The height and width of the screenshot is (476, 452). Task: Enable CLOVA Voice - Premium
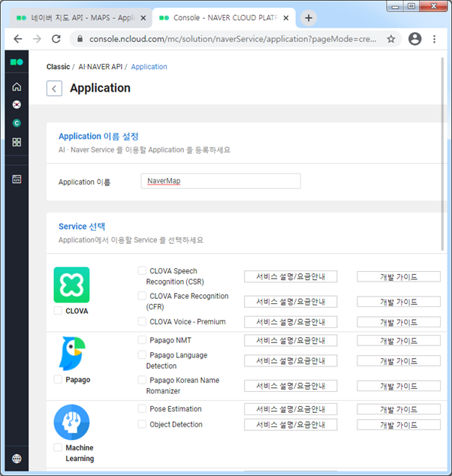142,321
